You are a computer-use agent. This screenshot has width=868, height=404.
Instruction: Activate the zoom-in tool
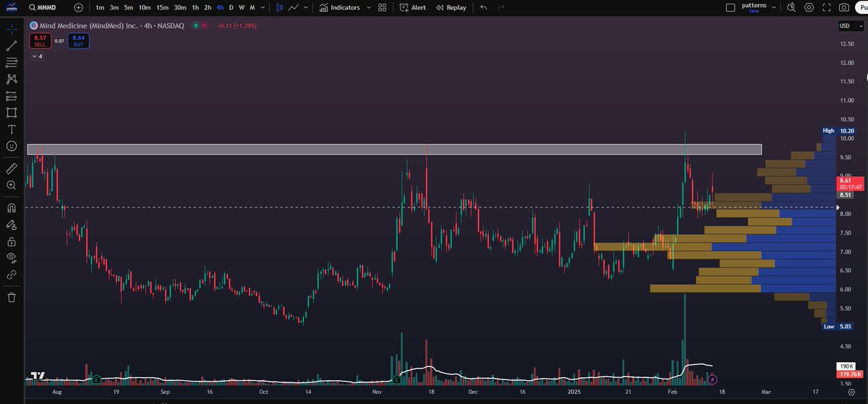[x=12, y=185]
